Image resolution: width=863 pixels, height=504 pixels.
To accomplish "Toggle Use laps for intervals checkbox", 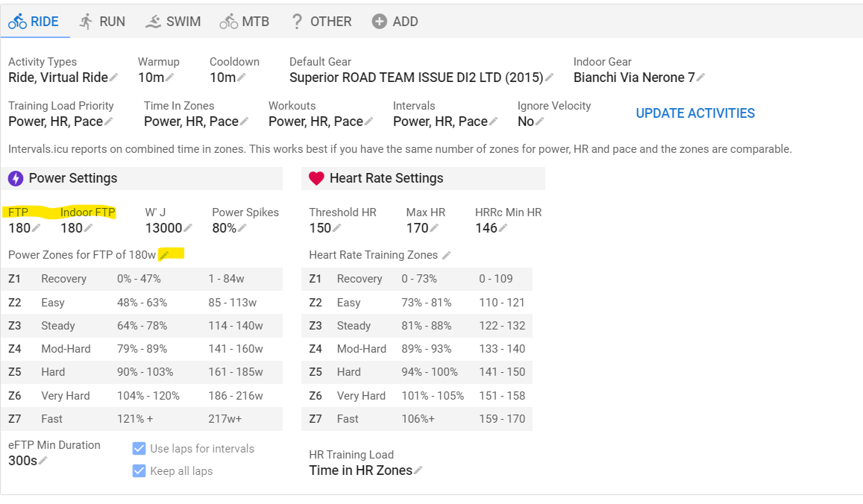I will click(139, 448).
